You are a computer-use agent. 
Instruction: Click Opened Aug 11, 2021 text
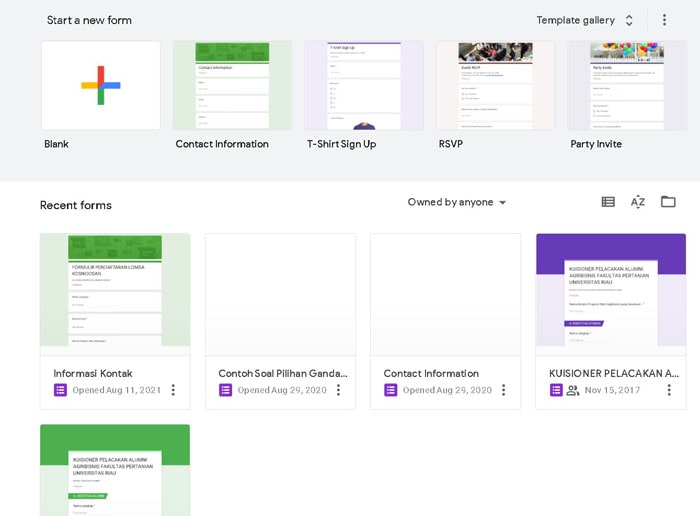coord(117,390)
